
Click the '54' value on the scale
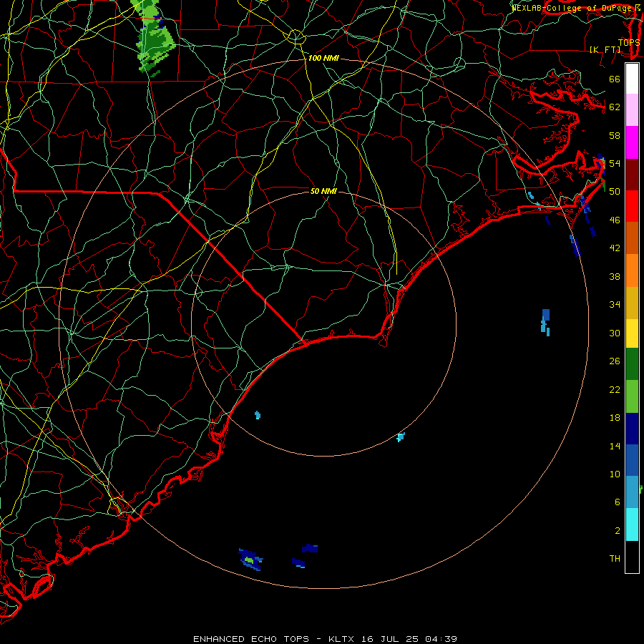(x=615, y=163)
